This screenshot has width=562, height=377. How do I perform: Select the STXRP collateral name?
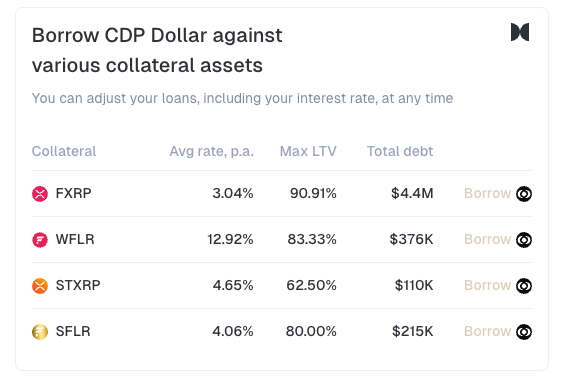78,285
